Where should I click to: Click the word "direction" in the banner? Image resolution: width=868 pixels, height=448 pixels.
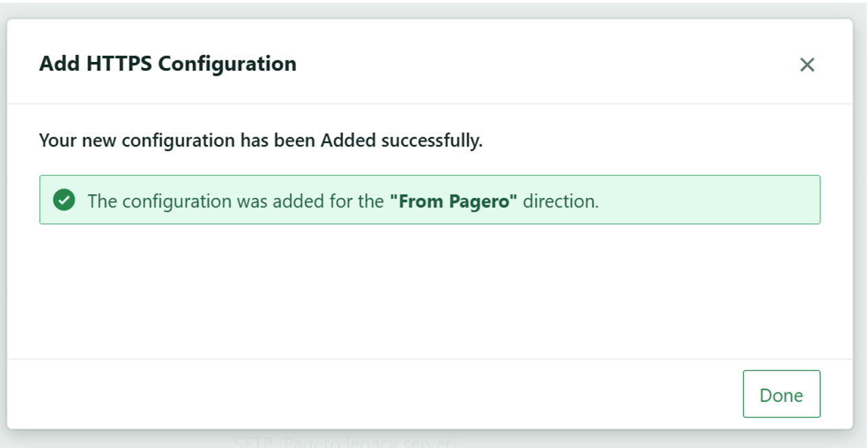(559, 201)
